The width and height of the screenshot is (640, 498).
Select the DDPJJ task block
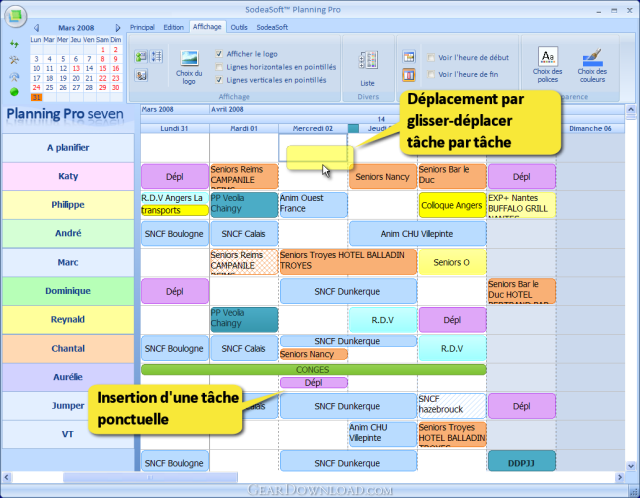click(x=522, y=461)
